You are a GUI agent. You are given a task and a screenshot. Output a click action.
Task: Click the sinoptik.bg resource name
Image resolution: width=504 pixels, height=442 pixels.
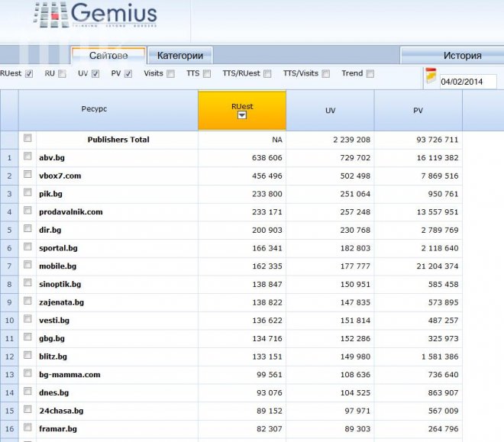(60, 284)
